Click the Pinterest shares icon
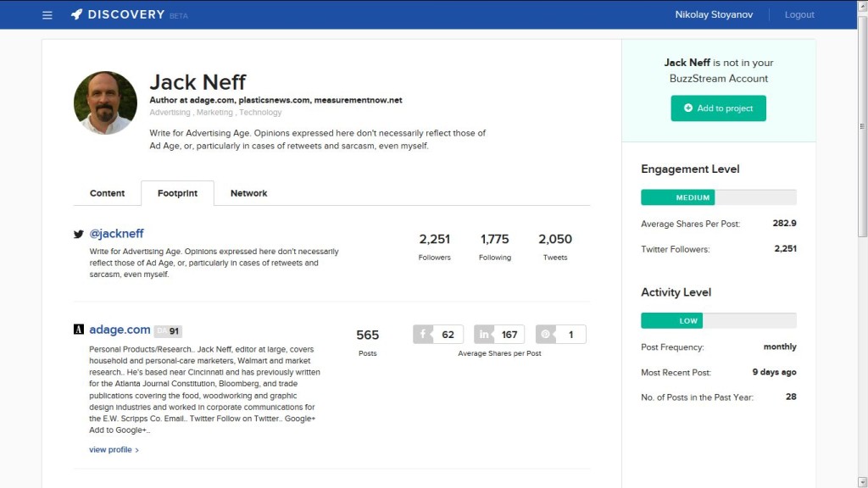 click(546, 335)
